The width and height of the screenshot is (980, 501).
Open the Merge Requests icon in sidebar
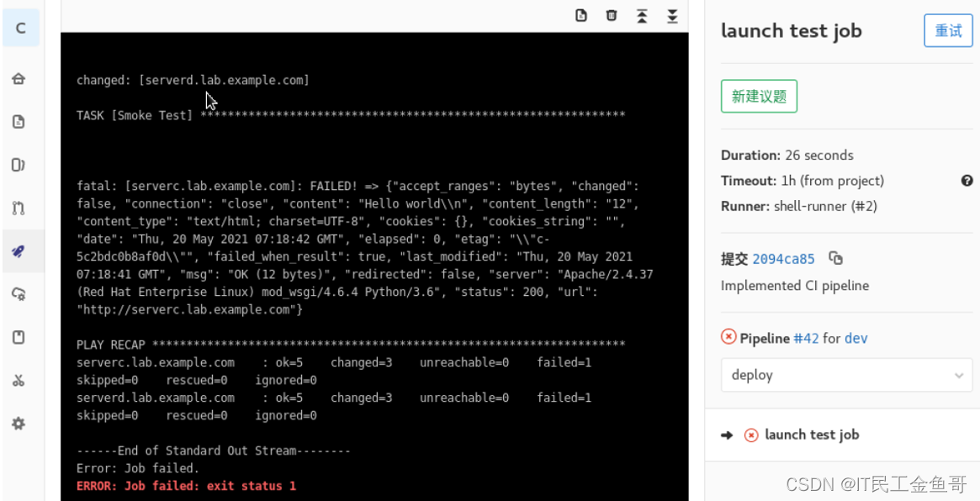coord(19,208)
